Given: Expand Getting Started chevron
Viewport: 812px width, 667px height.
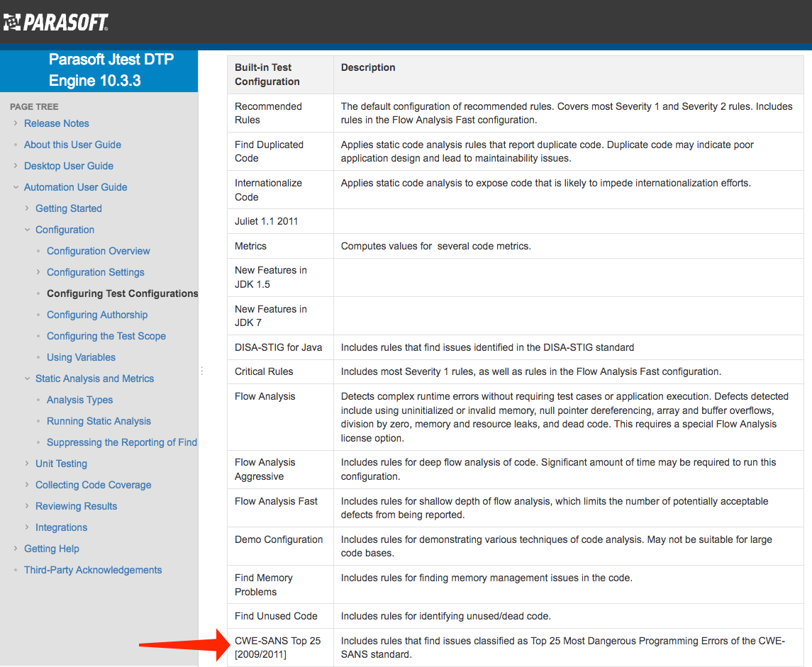Looking at the screenshot, I should (27, 208).
